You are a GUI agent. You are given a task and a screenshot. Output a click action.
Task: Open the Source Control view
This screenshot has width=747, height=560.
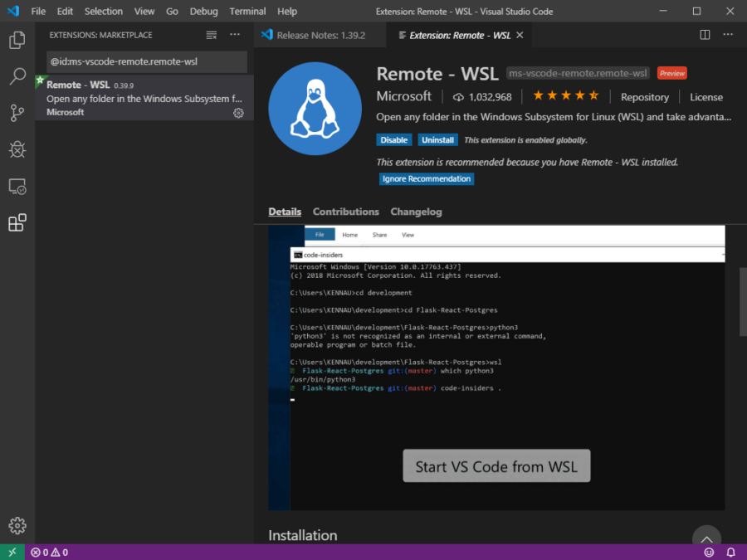pyautogui.click(x=17, y=113)
